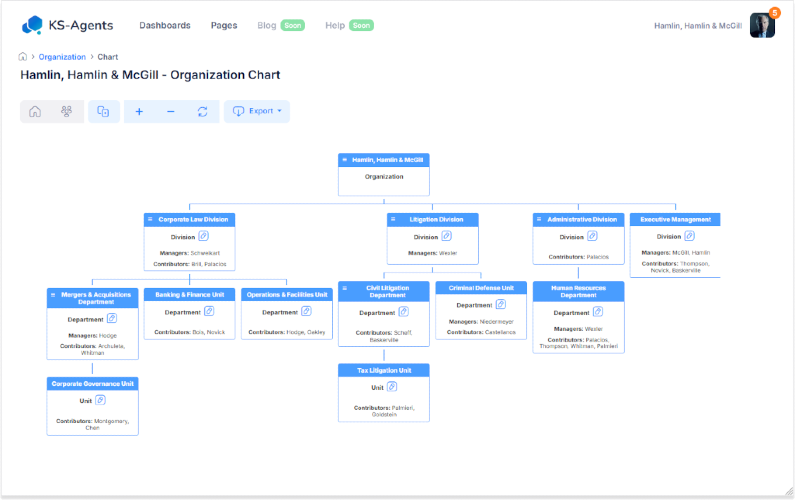Click the Chart breadcrumb text
This screenshot has width=795, height=500.
(x=107, y=57)
